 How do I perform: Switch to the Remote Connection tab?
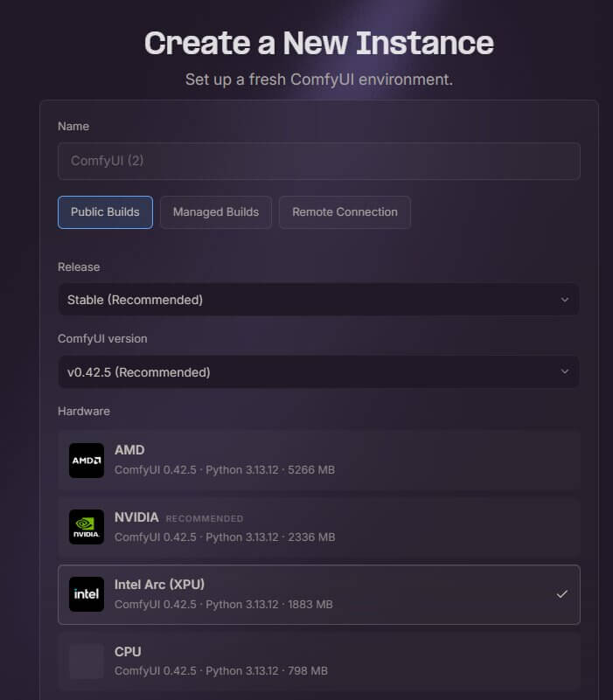point(345,212)
